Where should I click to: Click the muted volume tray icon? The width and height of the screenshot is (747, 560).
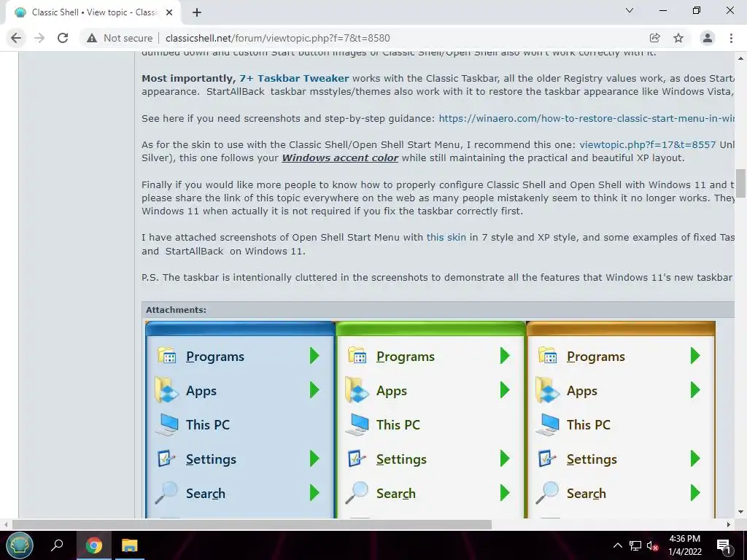tap(653, 545)
